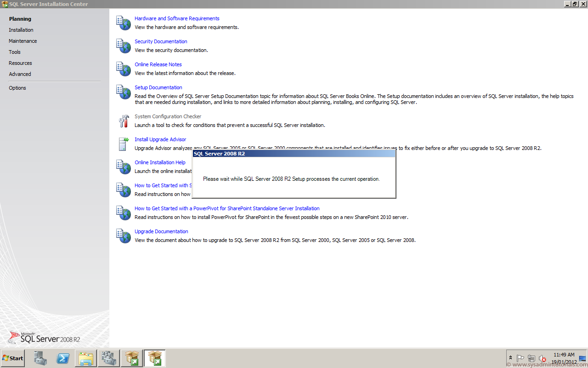Switch to the Maintenance category
Screen dimensions: 588x368
(x=23, y=41)
